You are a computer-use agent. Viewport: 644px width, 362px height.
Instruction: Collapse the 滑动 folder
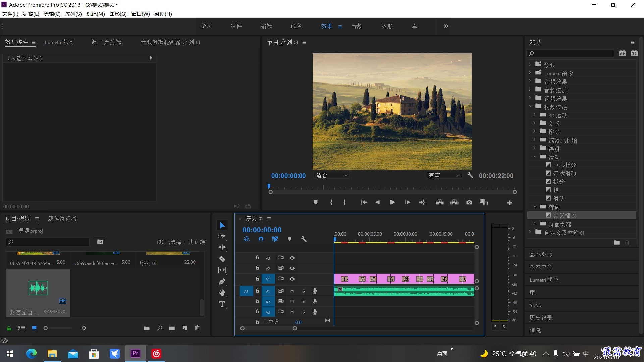pos(535,157)
